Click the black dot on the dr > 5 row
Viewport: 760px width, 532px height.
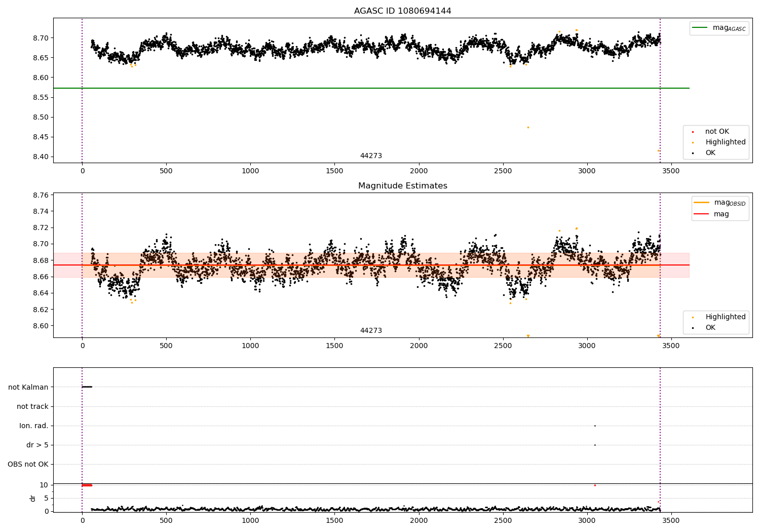click(595, 445)
